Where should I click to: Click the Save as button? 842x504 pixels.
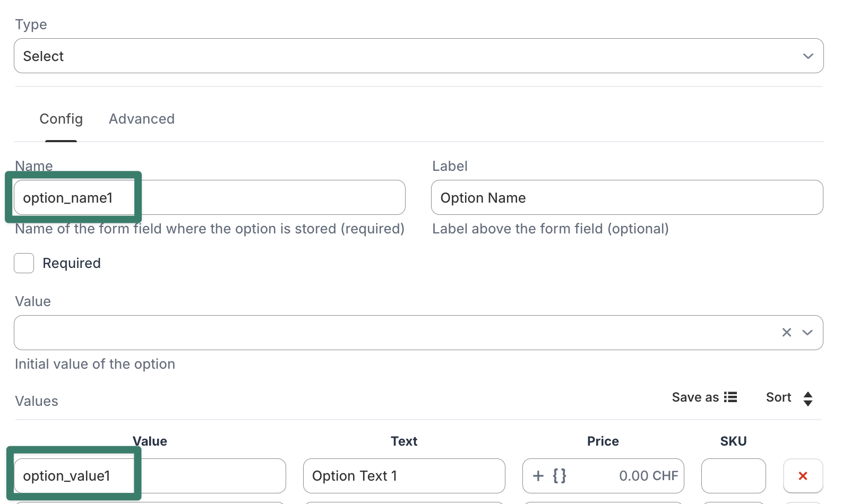[x=695, y=397]
